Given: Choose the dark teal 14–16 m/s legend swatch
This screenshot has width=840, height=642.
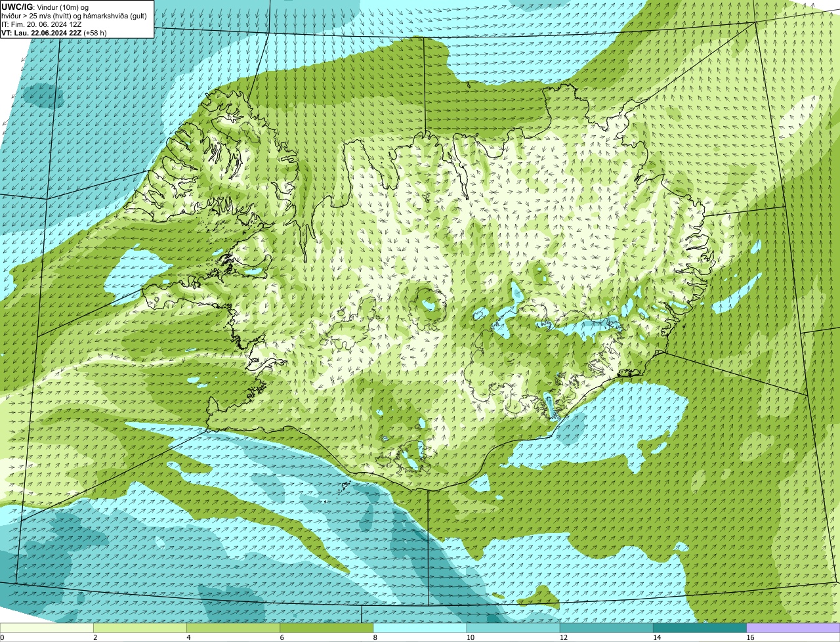Looking at the screenshot, I should coord(700,628).
